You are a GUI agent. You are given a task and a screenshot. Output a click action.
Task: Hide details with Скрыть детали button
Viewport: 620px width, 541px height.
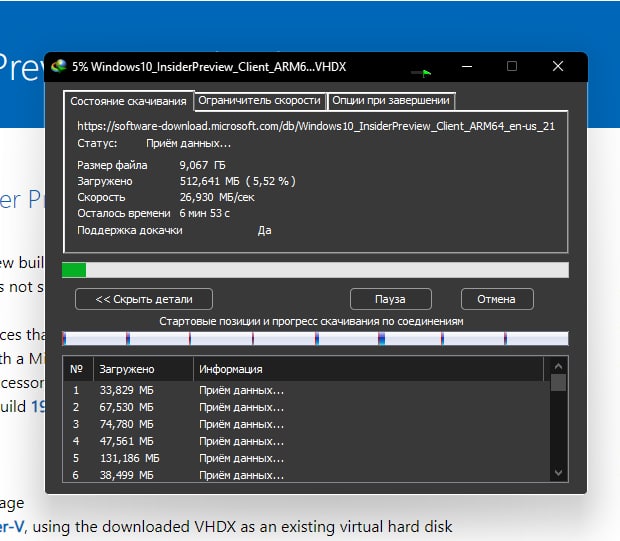click(144, 299)
